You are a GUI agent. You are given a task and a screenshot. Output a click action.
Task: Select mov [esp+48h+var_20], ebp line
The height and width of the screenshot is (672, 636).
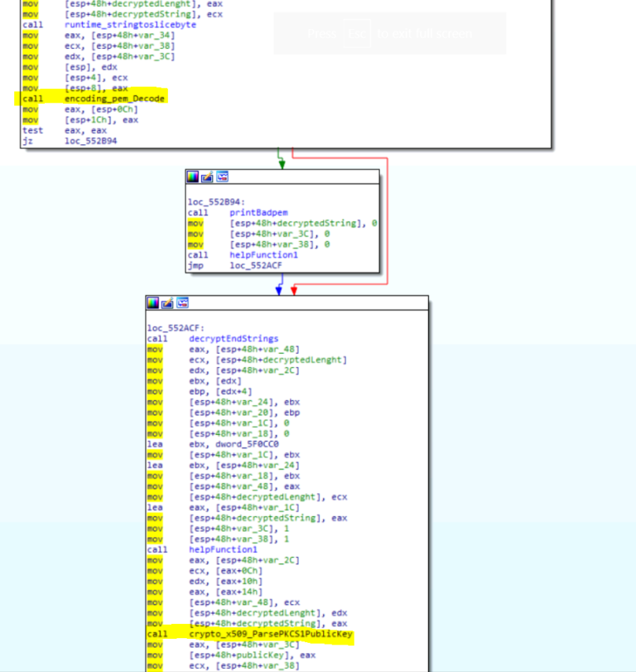pos(224,413)
